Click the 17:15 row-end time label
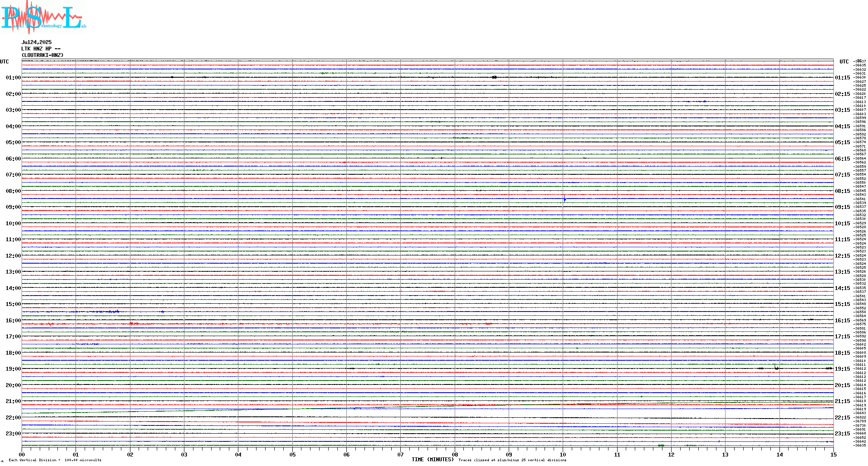 pos(843,337)
